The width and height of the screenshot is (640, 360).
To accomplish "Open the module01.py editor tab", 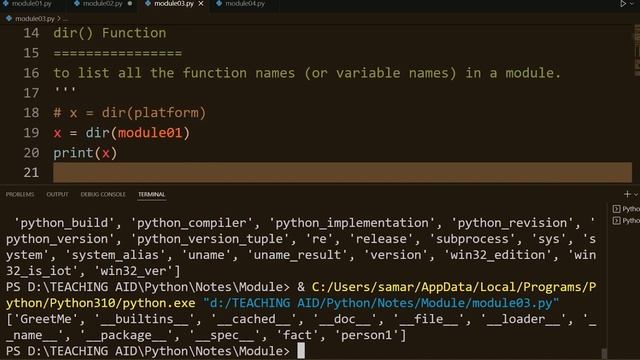I will click(x=32, y=4).
